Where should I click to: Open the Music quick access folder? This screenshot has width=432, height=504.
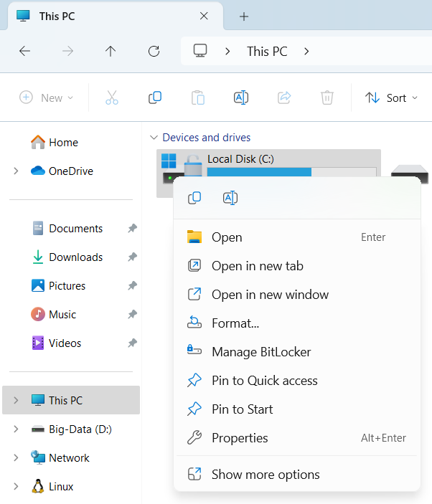pyautogui.click(x=53, y=314)
